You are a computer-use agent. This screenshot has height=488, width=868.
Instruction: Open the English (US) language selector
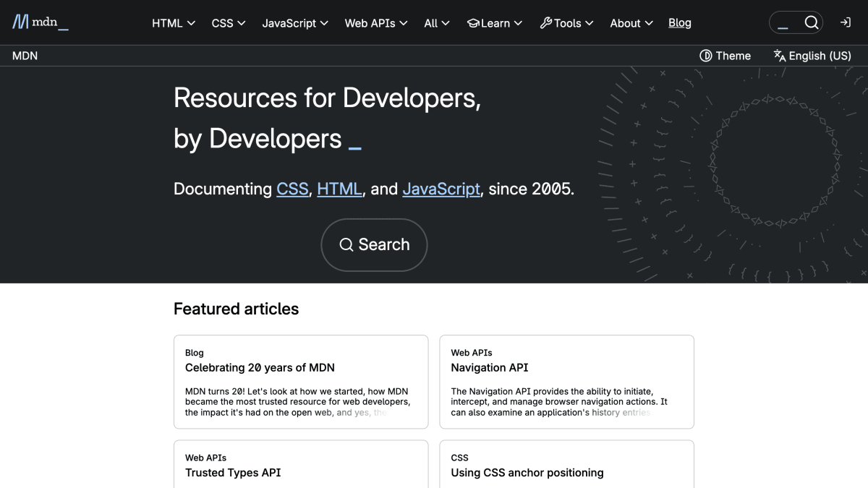coord(812,56)
